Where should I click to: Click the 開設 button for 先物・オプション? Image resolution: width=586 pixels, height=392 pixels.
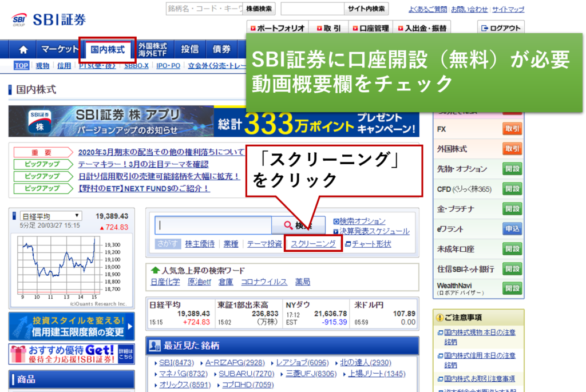click(512, 169)
